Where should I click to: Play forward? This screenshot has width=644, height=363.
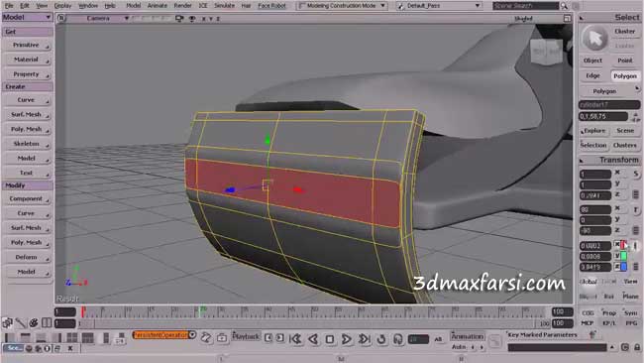tap(346, 339)
